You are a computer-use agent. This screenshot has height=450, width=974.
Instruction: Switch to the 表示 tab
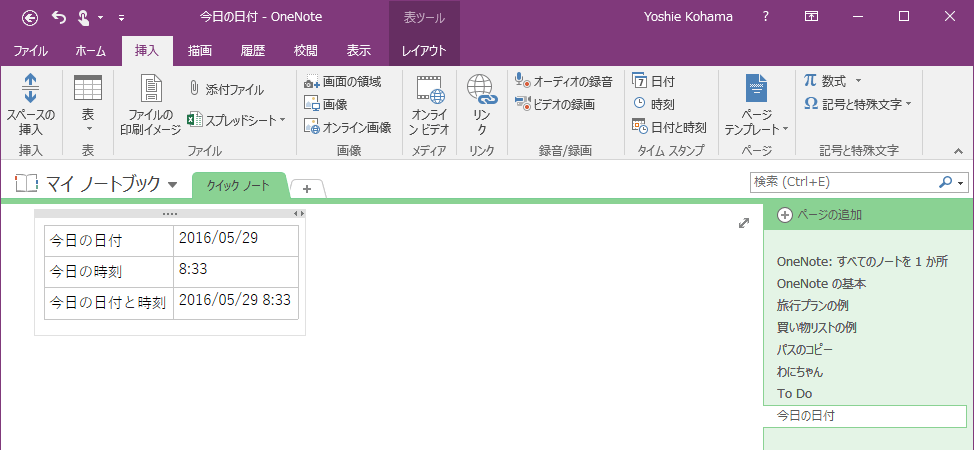[x=359, y=51]
